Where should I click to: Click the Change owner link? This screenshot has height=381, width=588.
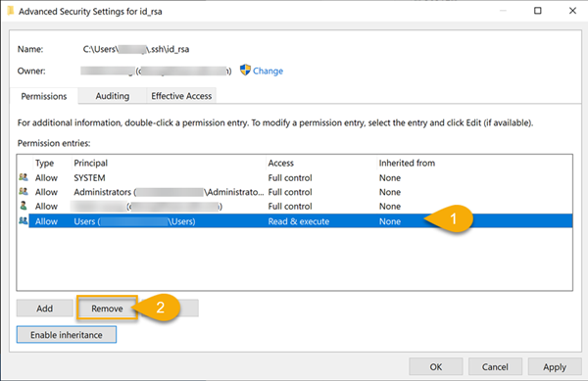click(x=268, y=71)
